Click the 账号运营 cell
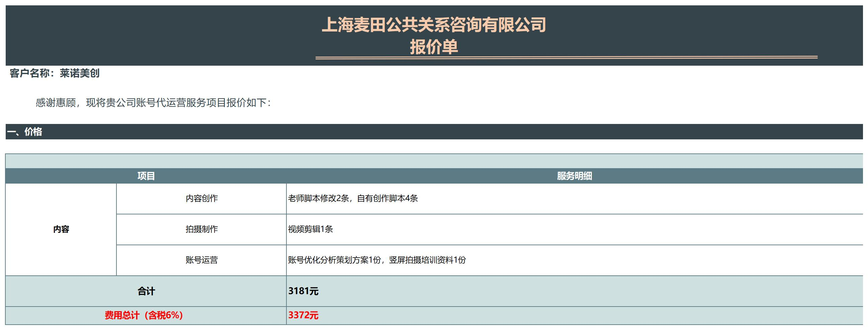868x330 pixels. click(x=201, y=260)
